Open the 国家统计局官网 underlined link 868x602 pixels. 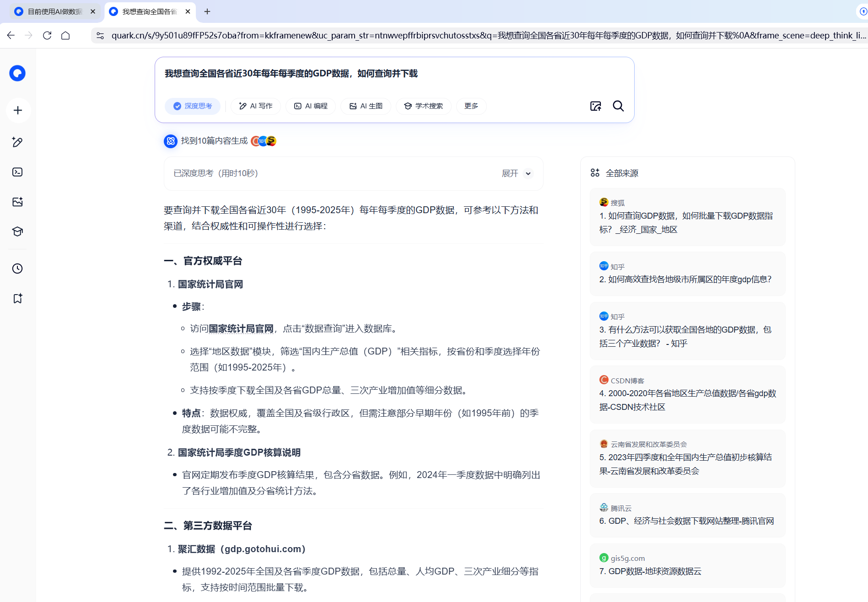(241, 328)
